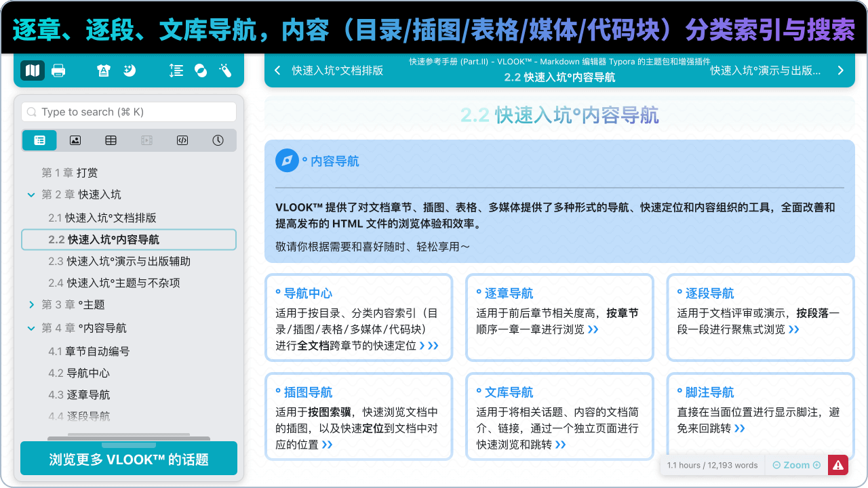This screenshot has height=488, width=868.
Task: Click the 逐段导航 card heading
Action: 706,293
